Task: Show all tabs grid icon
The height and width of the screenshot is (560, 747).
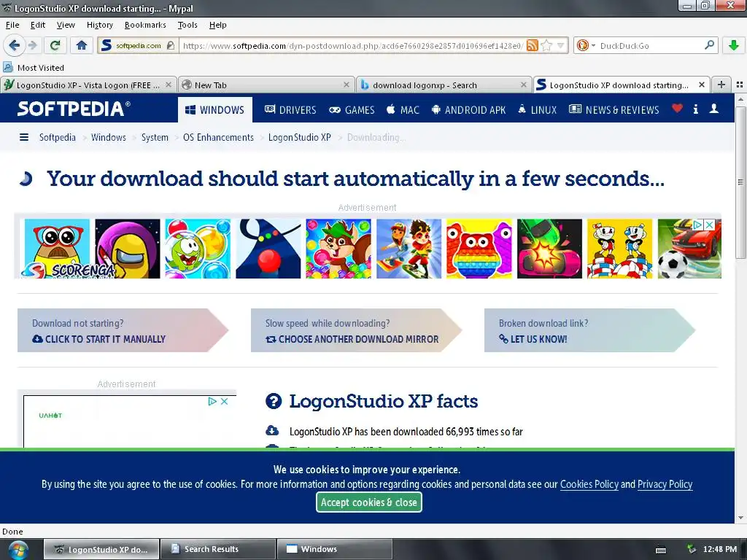Action: click(x=740, y=85)
